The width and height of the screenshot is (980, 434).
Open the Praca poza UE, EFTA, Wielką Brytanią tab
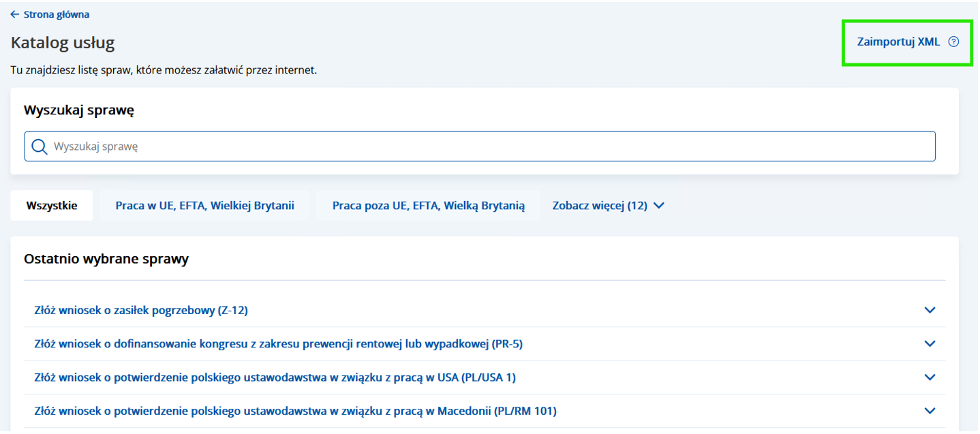coord(428,205)
